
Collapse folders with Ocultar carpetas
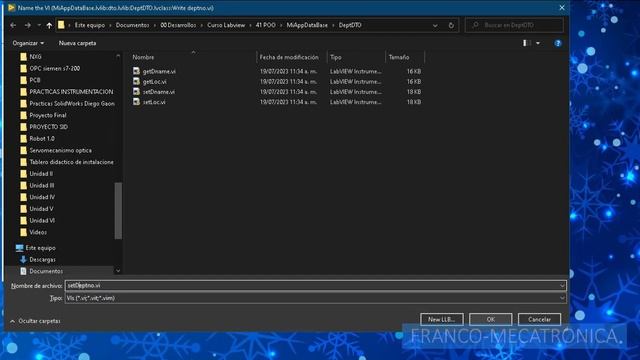(35, 321)
